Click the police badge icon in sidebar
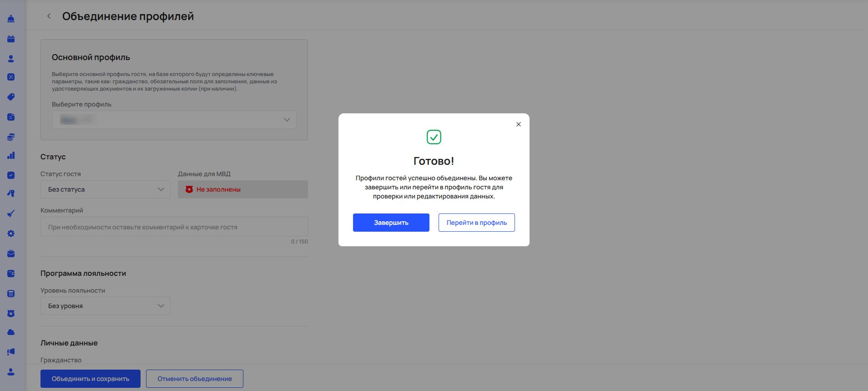Screen dimensions: 868x391 (11, 314)
